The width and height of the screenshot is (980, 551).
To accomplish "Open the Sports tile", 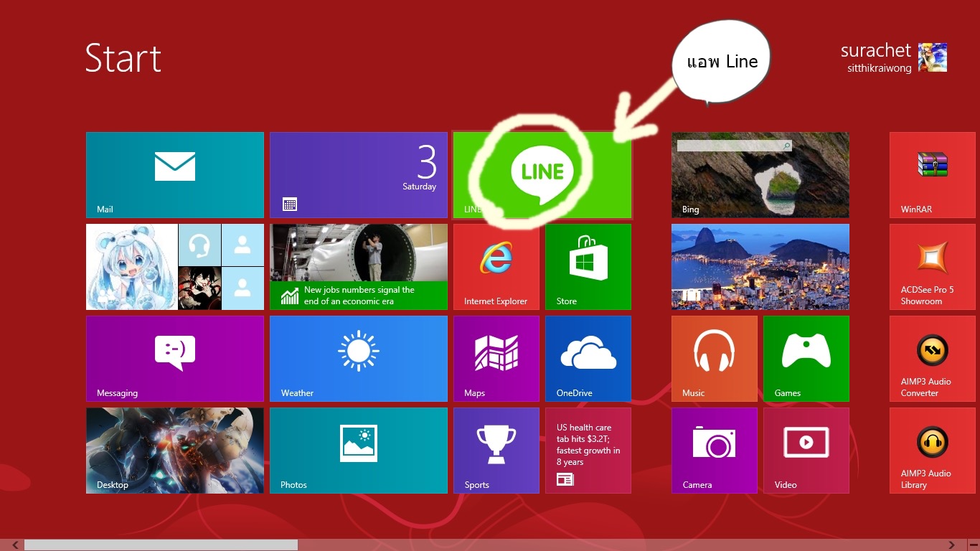I will (496, 451).
